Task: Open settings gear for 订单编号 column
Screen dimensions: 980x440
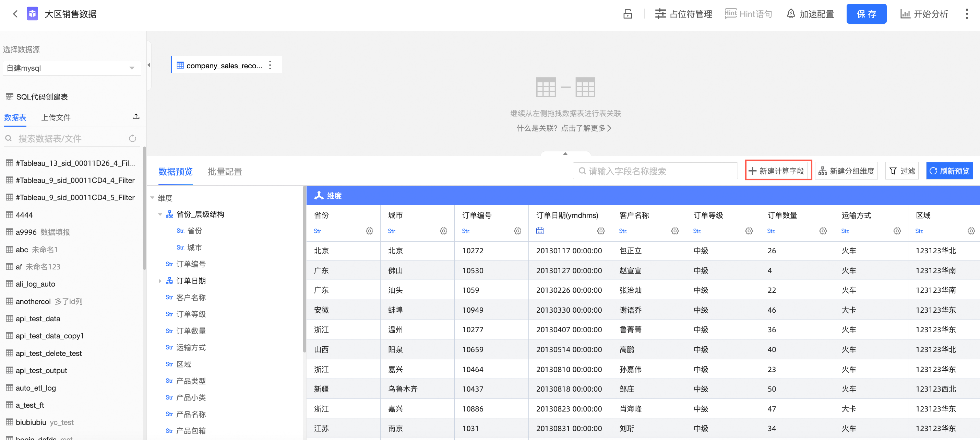Action: tap(518, 231)
